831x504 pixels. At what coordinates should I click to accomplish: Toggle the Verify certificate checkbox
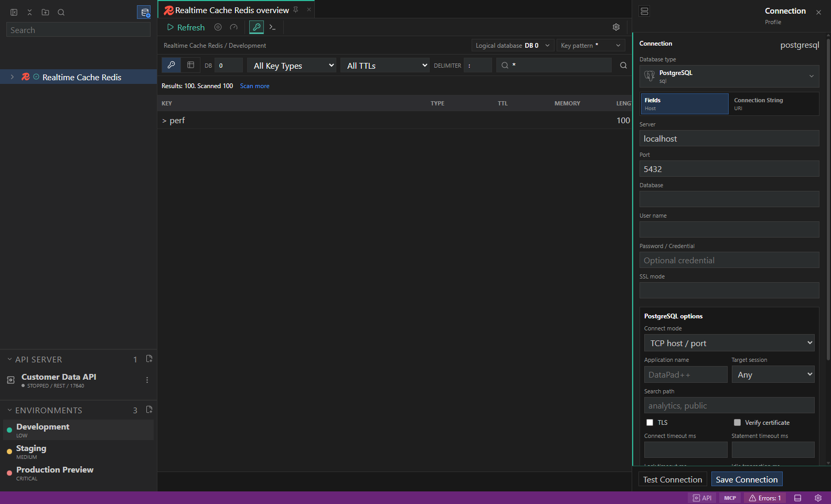(737, 423)
